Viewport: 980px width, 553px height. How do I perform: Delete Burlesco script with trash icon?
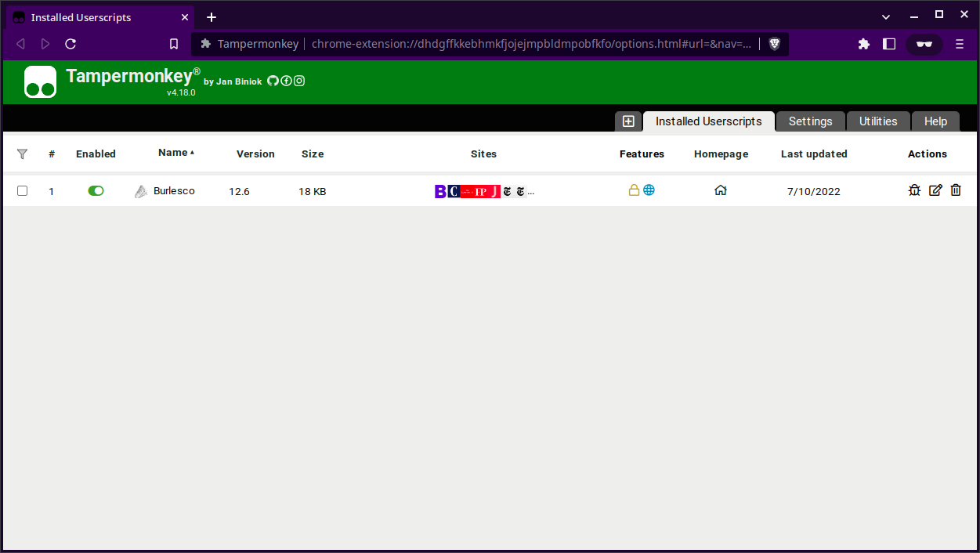(x=956, y=190)
